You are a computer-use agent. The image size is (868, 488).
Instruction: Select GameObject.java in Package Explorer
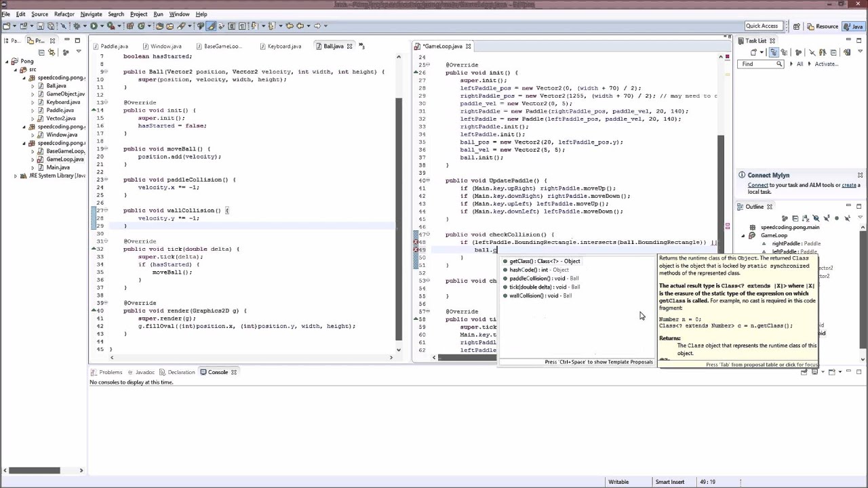(x=65, y=94)
